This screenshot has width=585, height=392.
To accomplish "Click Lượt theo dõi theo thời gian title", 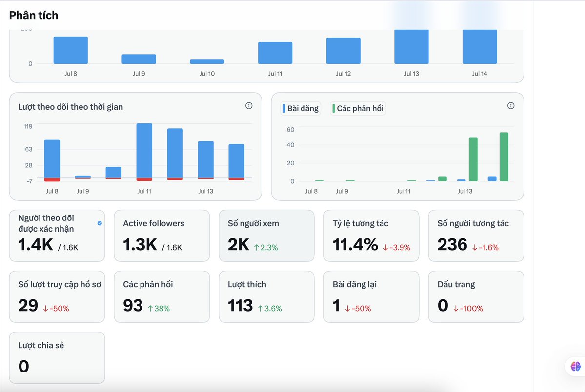I will click(x=71, y=107).
